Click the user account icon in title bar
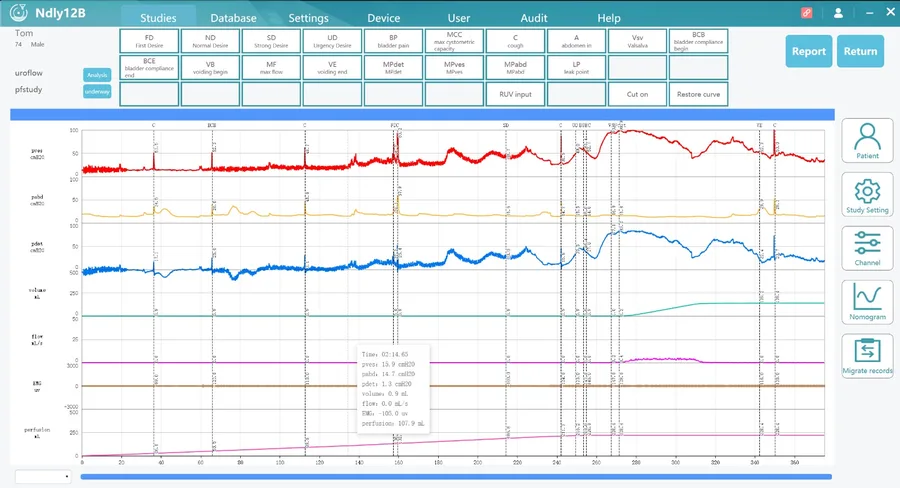Viewport: 900px width, 488px height. [x=838, y=13]
